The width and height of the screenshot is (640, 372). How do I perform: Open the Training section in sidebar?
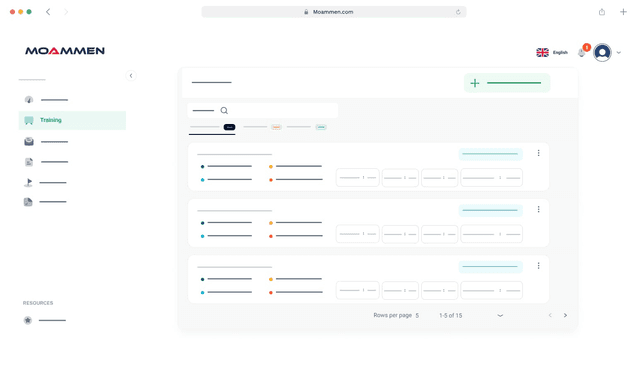click(72, 120)
